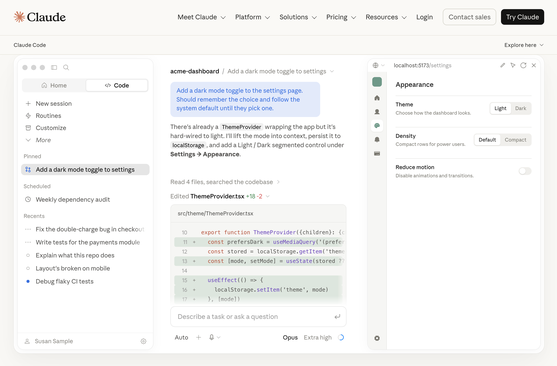Click the localhost:5173/settings address bar
This screenshot has height=366, width=557.
pos(422,65)
